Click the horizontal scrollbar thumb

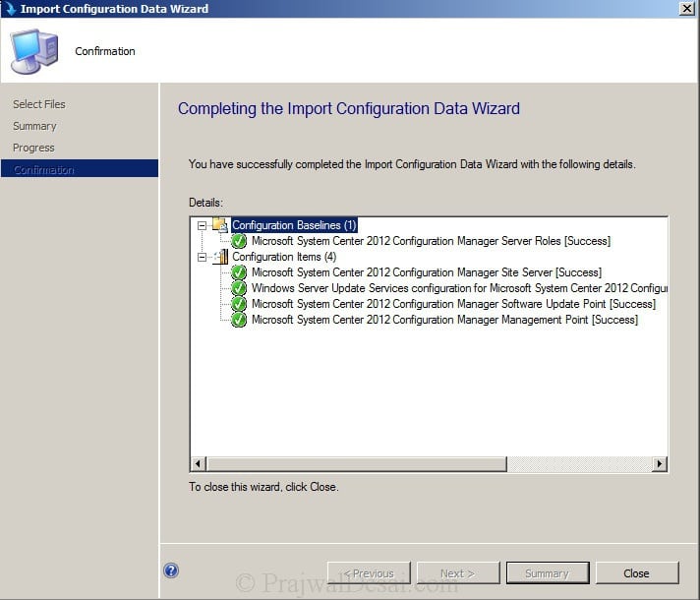tap(356, 464)
